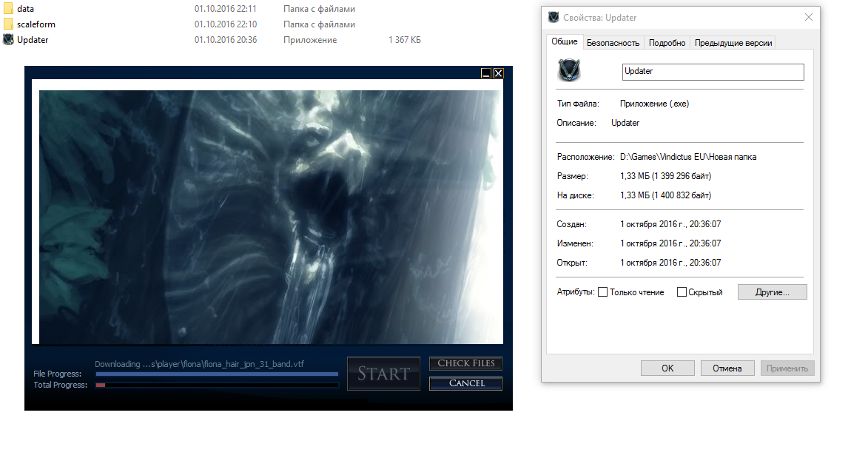Viewport: 868px width, 458px height.
Task: Click the Total Progress bar
Action: coord(217,385)
